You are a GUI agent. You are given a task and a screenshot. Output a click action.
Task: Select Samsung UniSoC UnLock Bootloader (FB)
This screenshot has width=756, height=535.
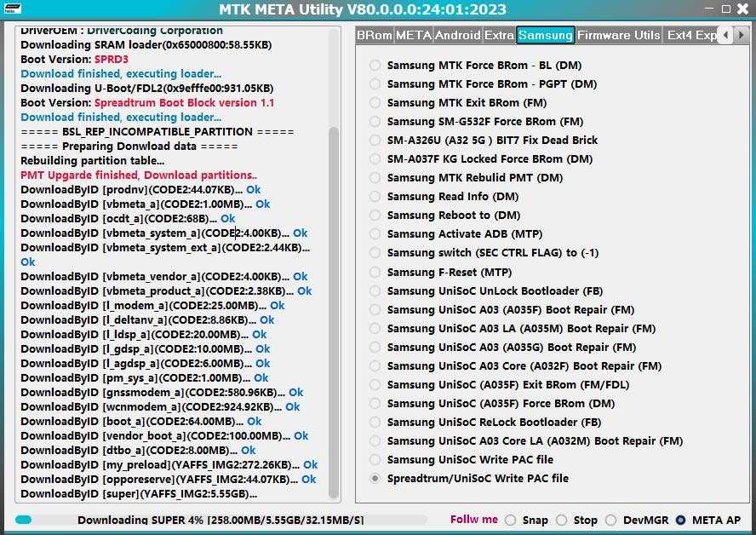[375, 291]
